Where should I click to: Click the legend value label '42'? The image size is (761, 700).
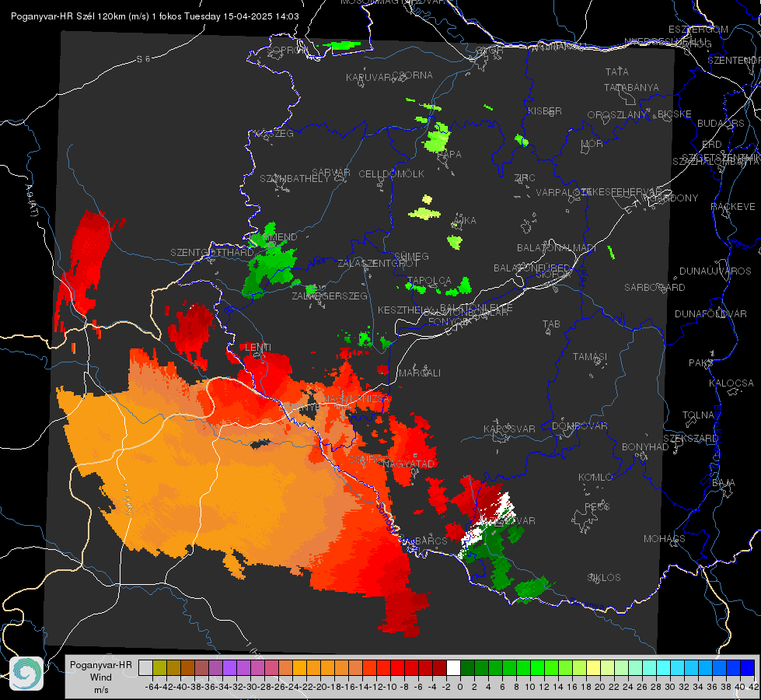(x=754, y=687)
